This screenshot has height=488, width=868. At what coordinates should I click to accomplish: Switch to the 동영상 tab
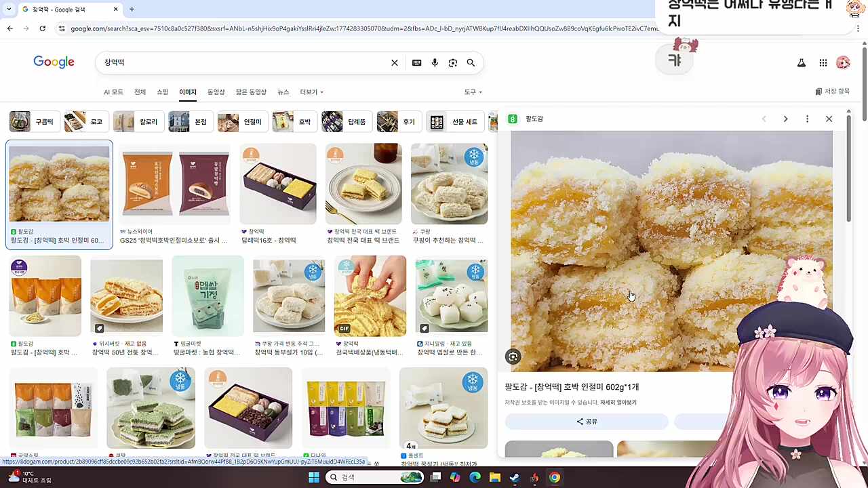tap(216, 92)
